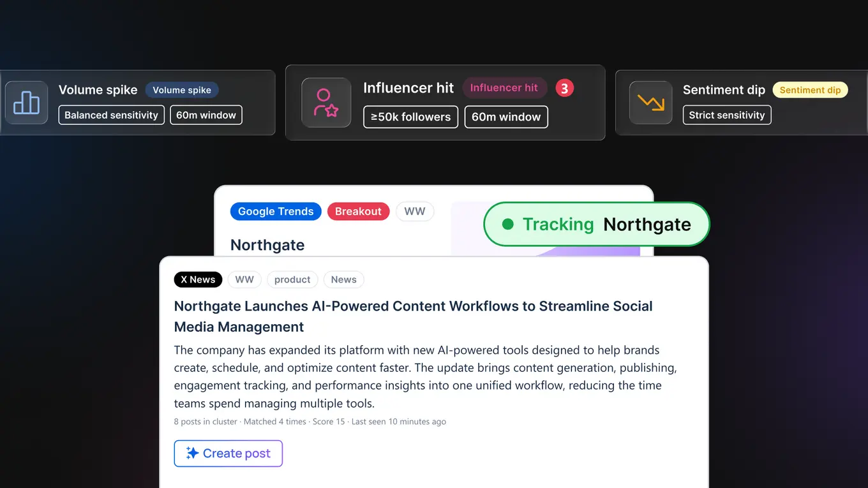This screenshot has width=868, height=488.
Task: Click the Tracking Northgate pill
Action: click(597, 224)
